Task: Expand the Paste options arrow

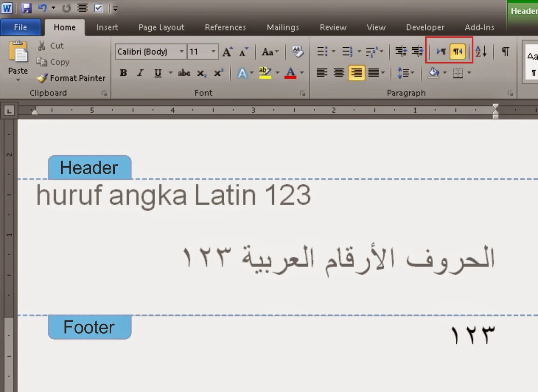Action: coord(18,80)
